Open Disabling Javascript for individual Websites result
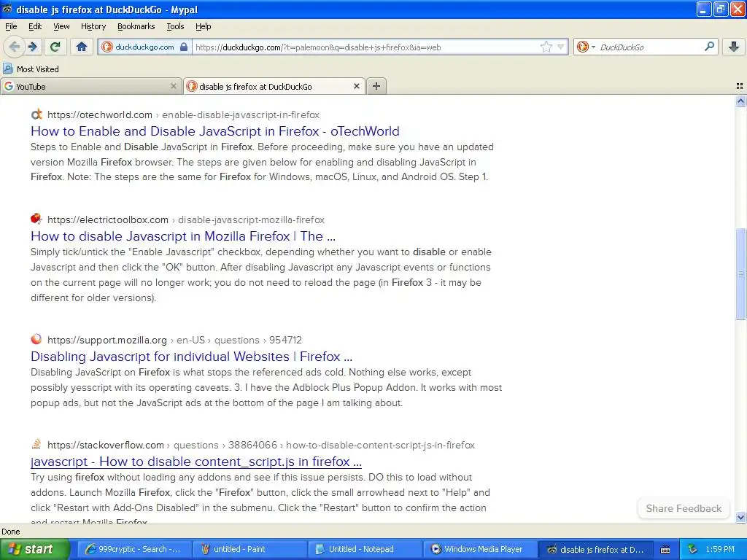 point(192,357)
